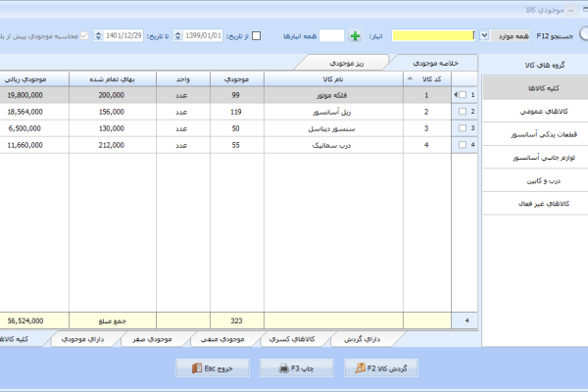Click product name درب سماتیک

pyautogui.click(x=331, y=145)
